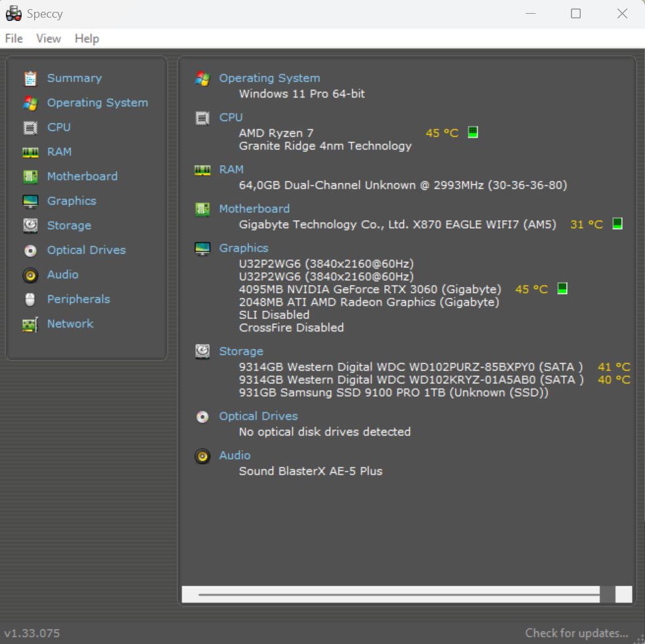Click the horizontal scrollbar thumb at bottom
The height and width of the screenshot is (644, 645).
(608, 595)
